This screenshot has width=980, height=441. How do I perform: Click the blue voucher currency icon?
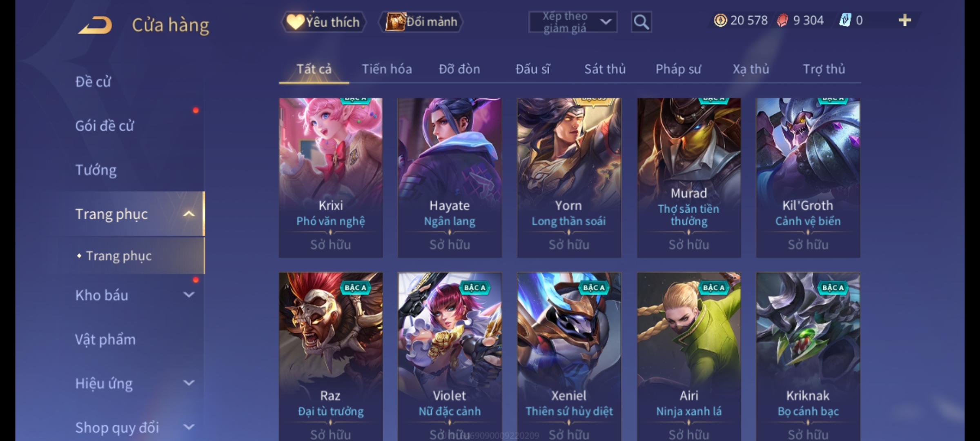click(x=844, y=20)
